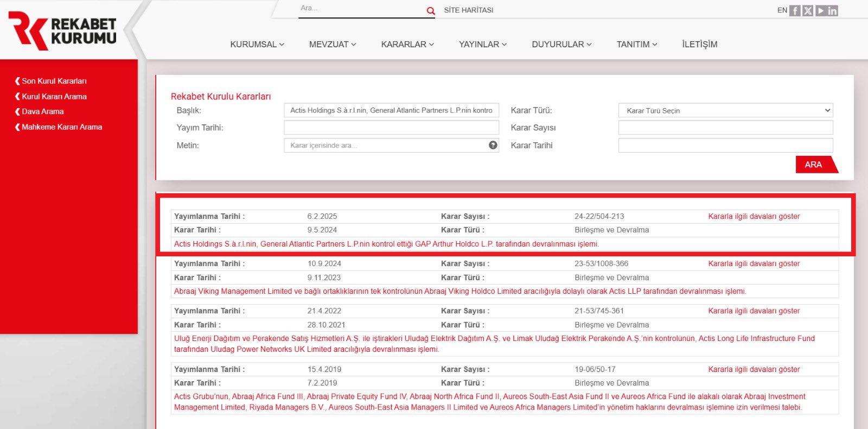Show lawsuits for decision 23-53/1008-366
The width and height of the screenshot is (868, 429).
click(x=754, y=263)
